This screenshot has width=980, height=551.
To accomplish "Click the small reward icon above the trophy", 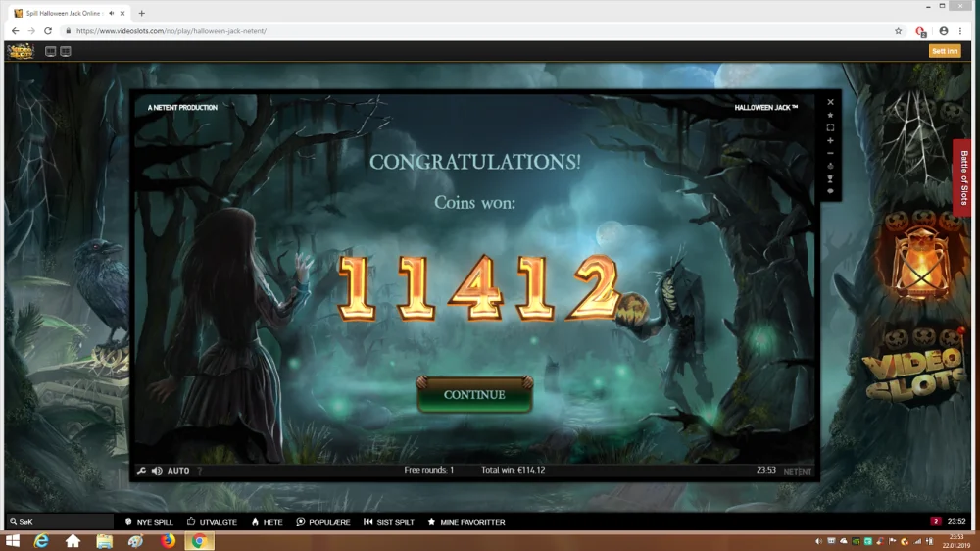I will (831, 166).
